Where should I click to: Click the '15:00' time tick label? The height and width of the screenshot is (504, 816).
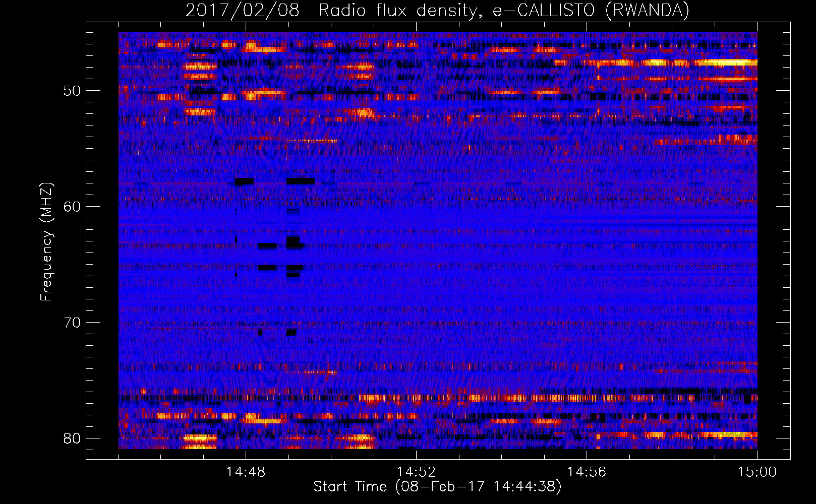coord(757,472)
